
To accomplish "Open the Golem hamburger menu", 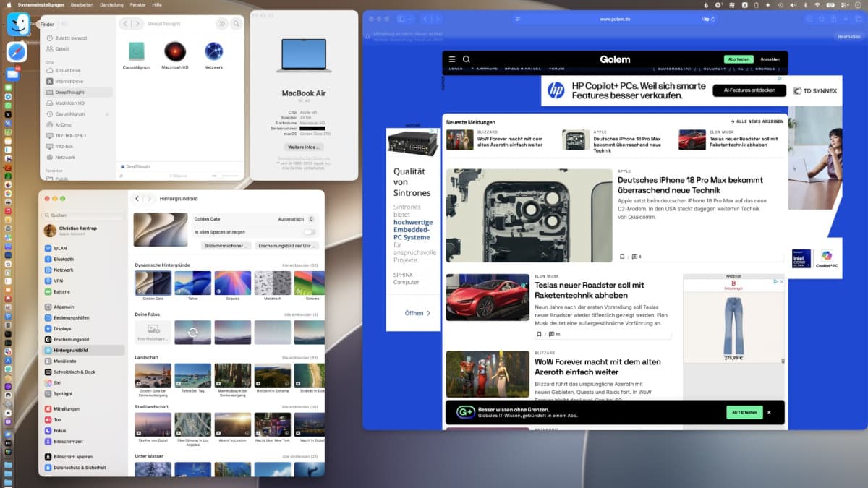I will click(x=452, y=59).
